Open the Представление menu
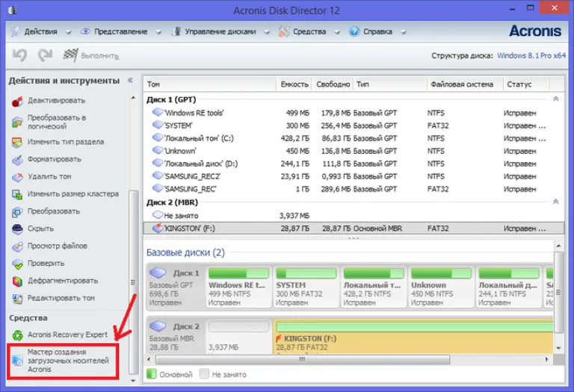The height and width of the screenshot is (392, 574). [x=121, y=32]
